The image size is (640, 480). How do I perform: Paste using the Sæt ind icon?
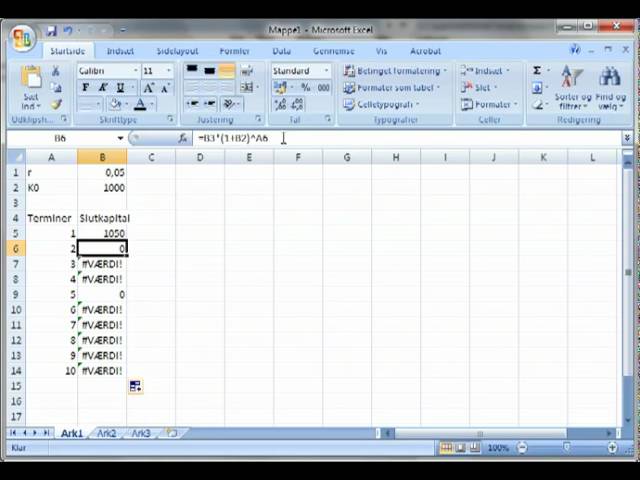coord(31,78)
